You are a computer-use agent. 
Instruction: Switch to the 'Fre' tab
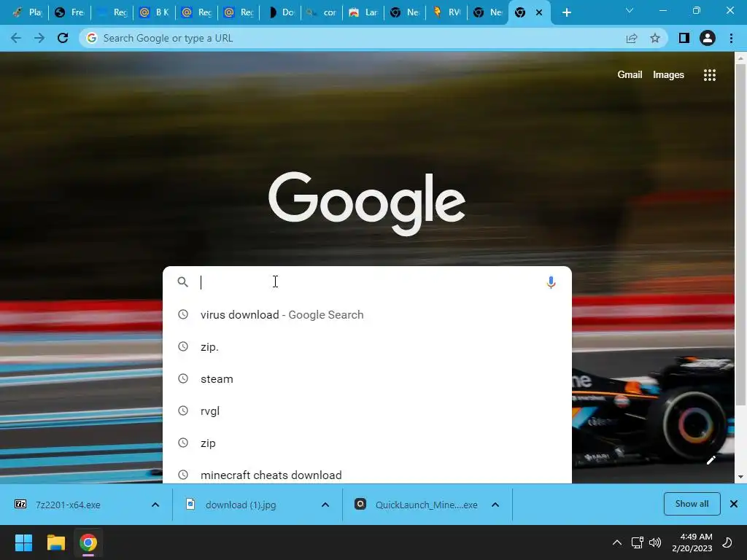pyautogui.click(x=69, y=12)
